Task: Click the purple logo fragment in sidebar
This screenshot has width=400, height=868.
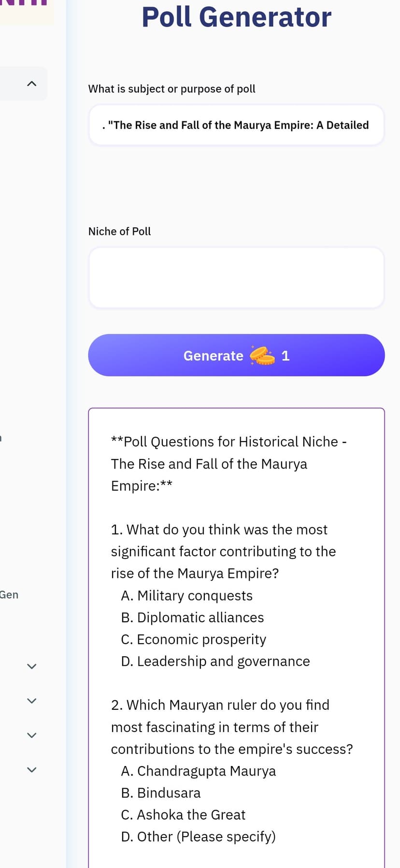Action: [24, 3]
